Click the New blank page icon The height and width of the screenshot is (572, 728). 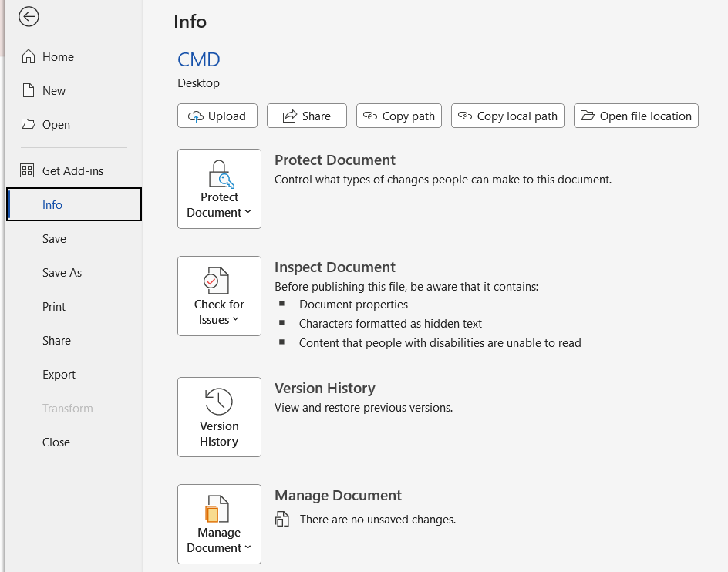[29, 91]
